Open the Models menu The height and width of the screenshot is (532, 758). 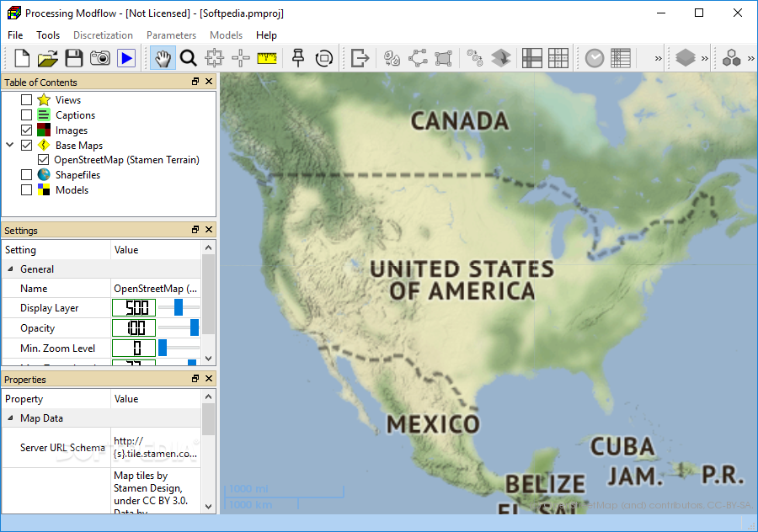pos(226,35)
